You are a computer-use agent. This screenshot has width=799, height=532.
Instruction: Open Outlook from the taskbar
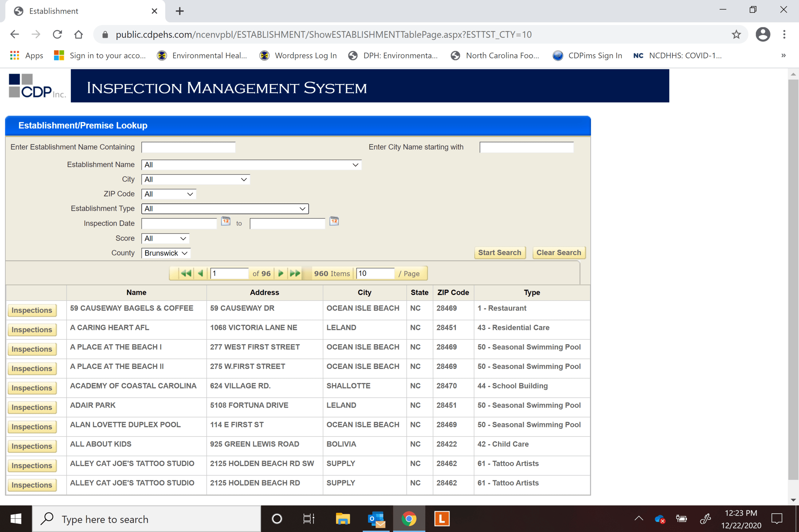376,518
